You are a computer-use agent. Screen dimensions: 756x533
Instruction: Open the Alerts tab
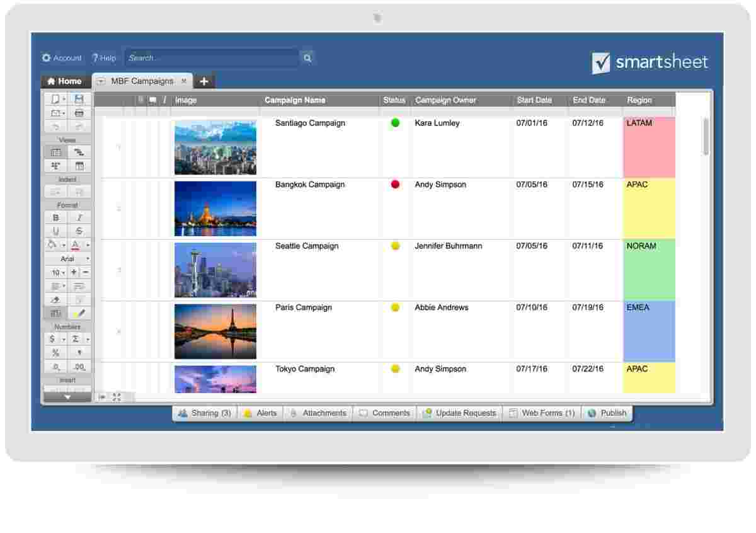260,413
